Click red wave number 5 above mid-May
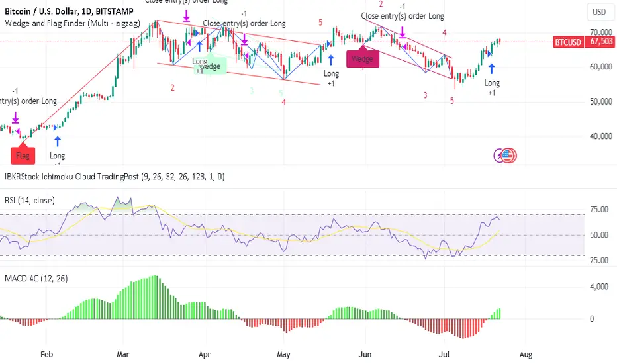This screenshot has width=617, height=364. [320, 23]
